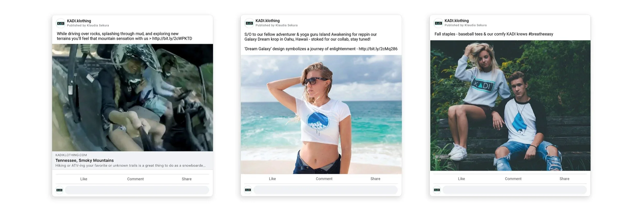Screen dimensions: 644x217
Task: Click KADI avatar icon in first post header
Action: [61, 23]
